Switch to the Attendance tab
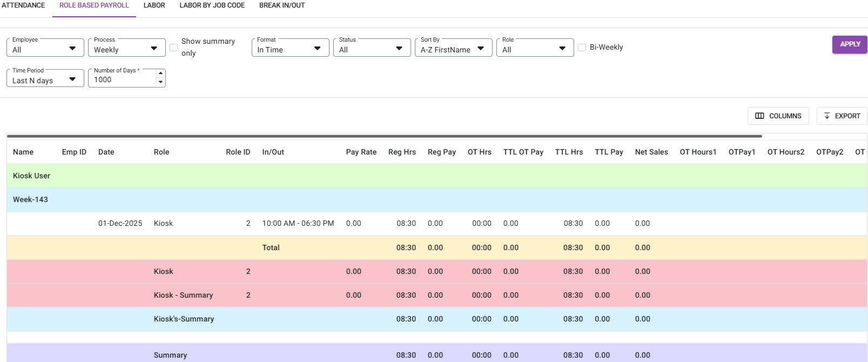 tap(23, 5)
